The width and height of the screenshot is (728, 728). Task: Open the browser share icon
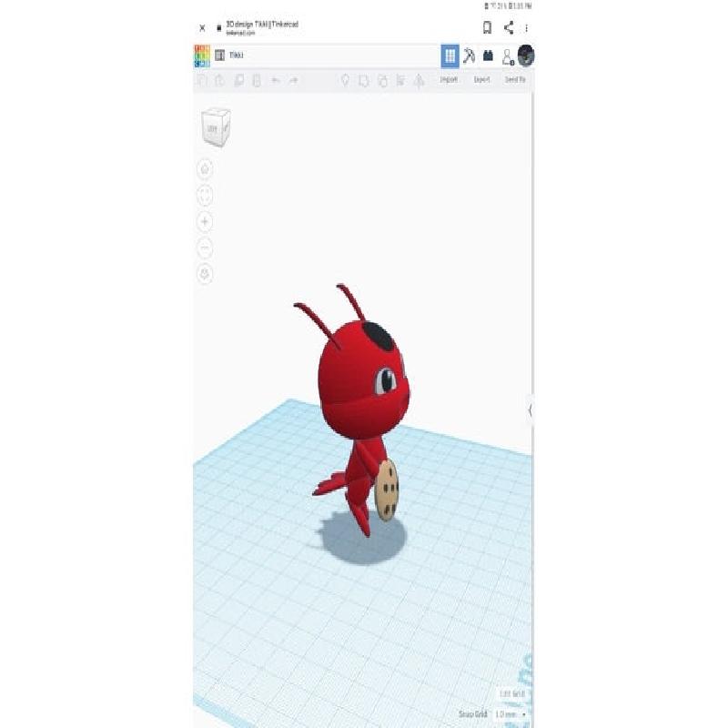click(509, 28)
